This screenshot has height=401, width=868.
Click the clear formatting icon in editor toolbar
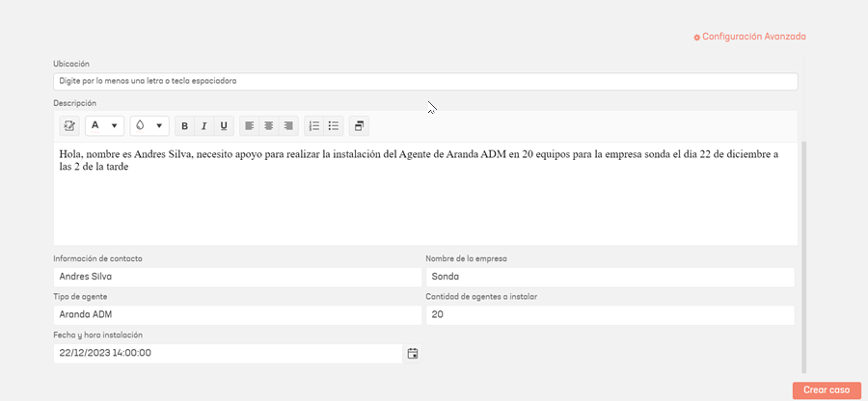tap(69, 126)
